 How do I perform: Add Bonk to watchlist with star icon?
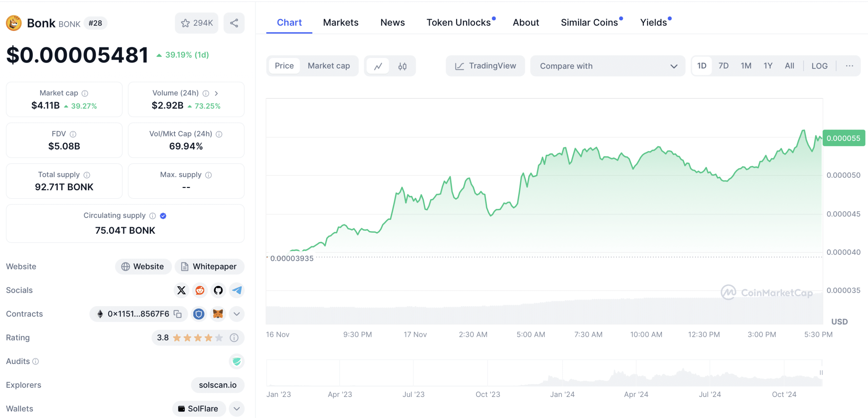click(197, 23)
